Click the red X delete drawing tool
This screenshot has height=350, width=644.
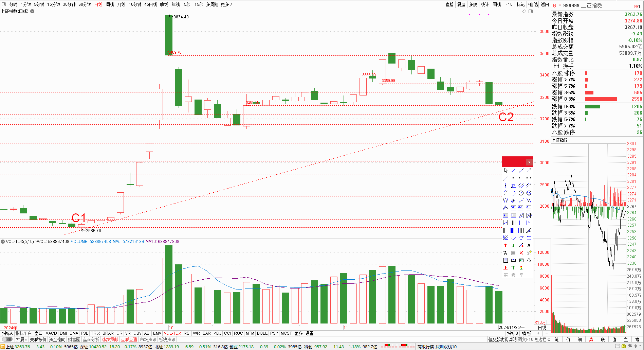[521, 253]
